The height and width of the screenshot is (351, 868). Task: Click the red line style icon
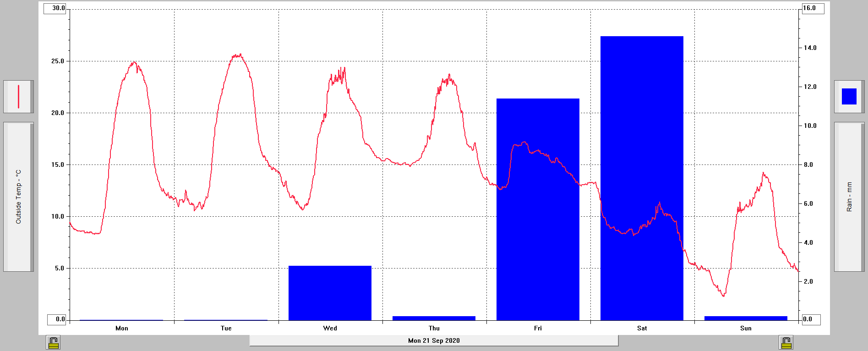click(x=18, y=97)
